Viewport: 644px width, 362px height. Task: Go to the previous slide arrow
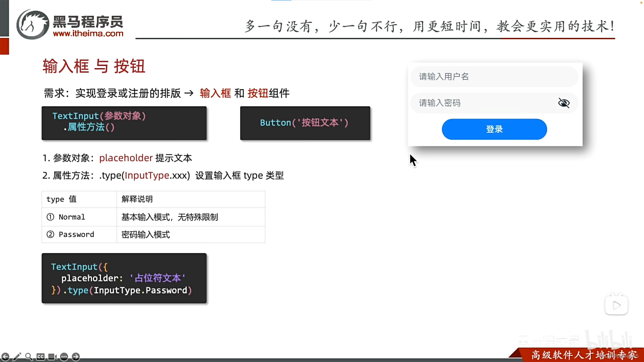pos(5,357)
